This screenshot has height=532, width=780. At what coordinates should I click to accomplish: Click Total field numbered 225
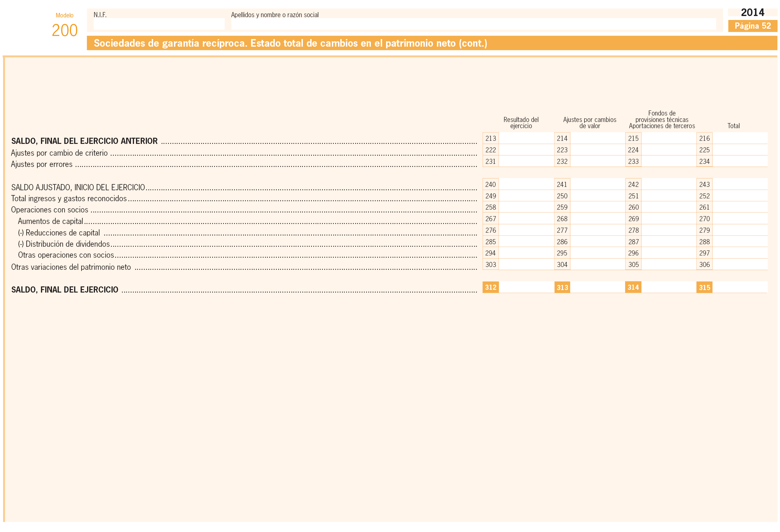[740, 150]
